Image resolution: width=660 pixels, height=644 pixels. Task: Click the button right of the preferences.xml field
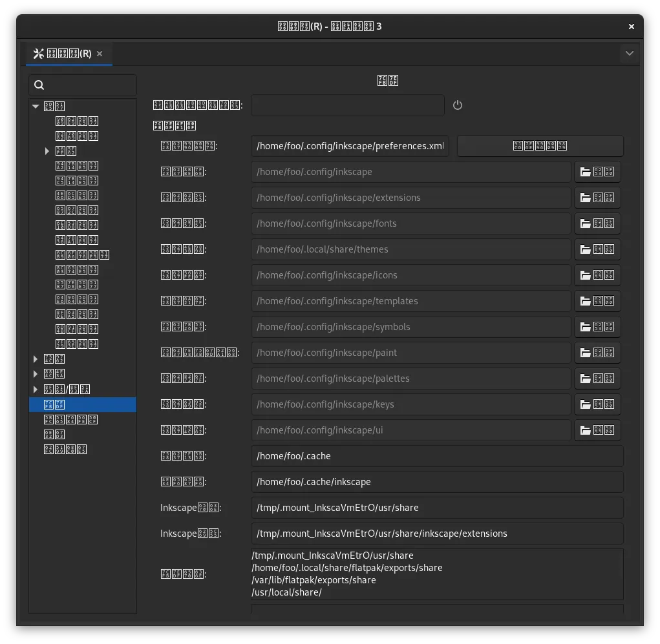click(540, 146)
